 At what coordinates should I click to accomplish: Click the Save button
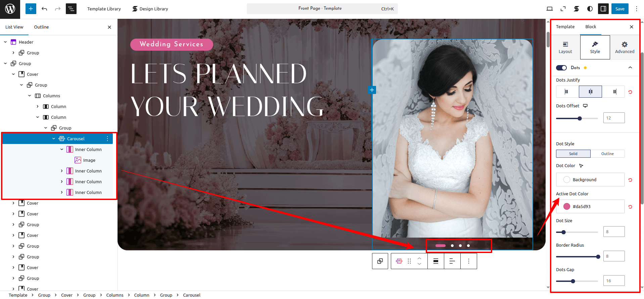click(x=620, y=9)
